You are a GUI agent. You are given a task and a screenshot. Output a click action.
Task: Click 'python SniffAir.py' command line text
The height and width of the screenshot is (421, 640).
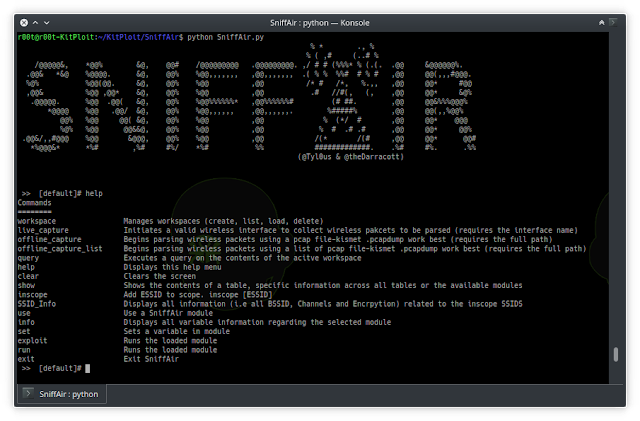226,37
